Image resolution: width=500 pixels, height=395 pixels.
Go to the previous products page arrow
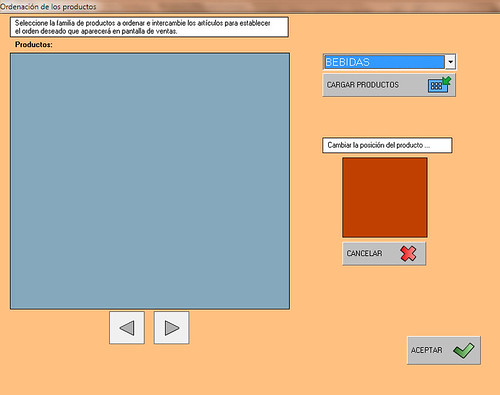click(x=127, y=328)
